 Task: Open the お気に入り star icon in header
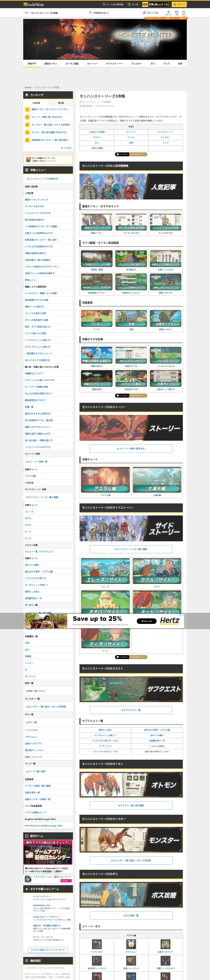[x=168, y=13]
